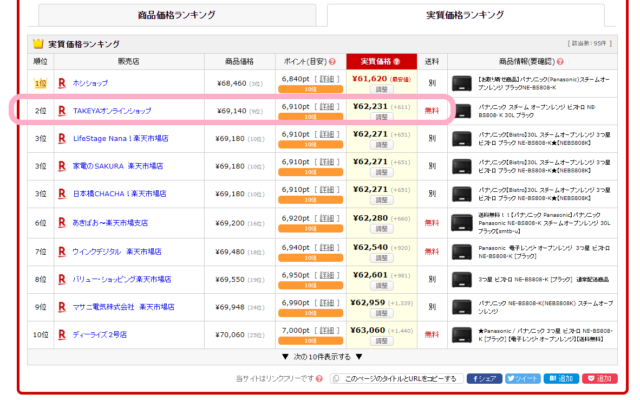Open 家電のSAKURA 楽天市場店 link
Viewport: 640px width, 400px height.
pos(118,167)
